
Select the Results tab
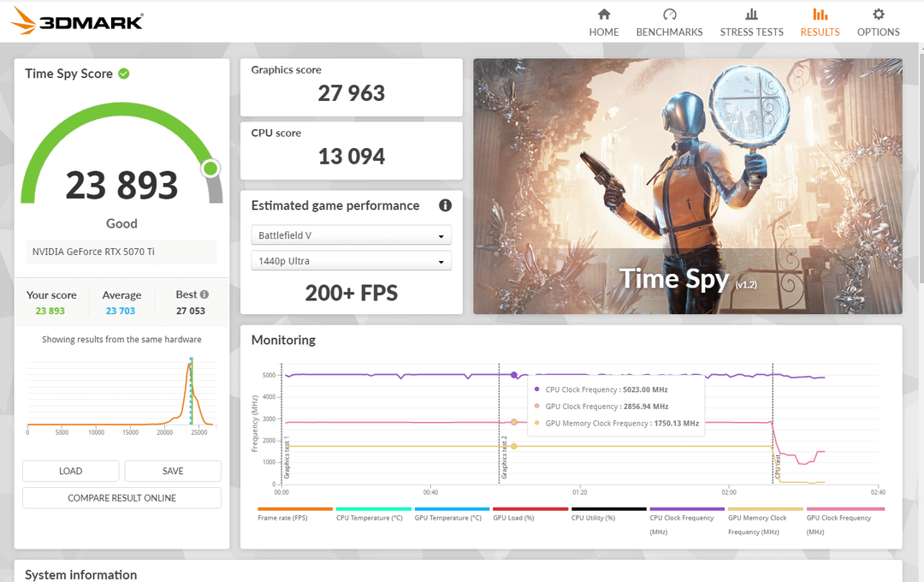(820, 22)
